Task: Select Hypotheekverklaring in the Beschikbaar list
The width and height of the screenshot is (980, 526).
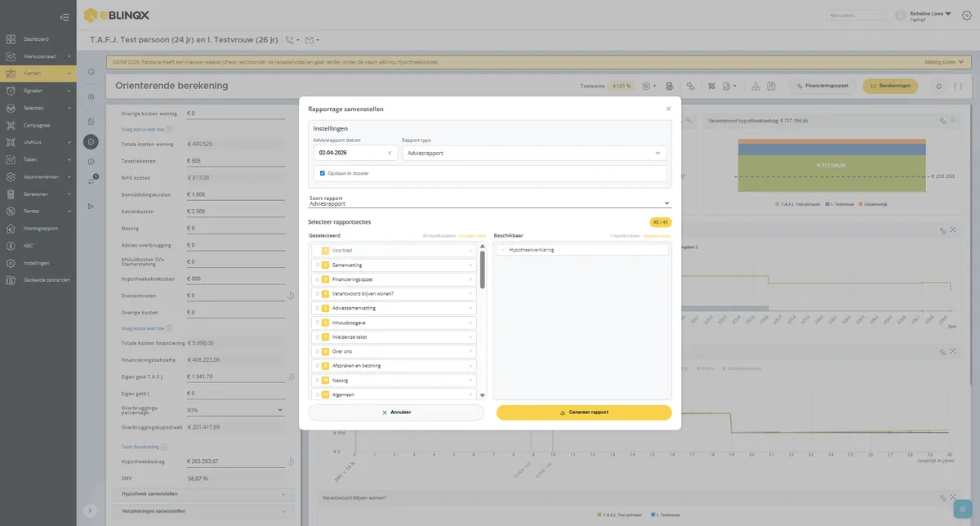Action: (x=581, y=250)
